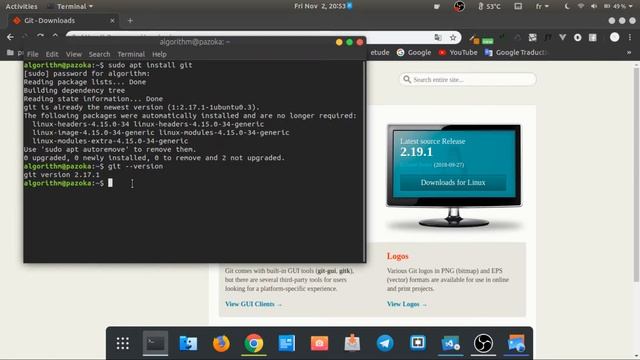Click the temperature indicator 53°C
This screenshot has height=360, width=640.
(x=489, y=6)
